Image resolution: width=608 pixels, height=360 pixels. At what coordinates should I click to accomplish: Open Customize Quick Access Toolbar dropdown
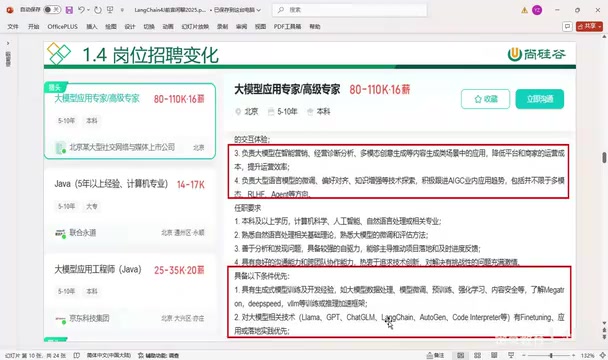pyautogui.click(x=122, y=10)
